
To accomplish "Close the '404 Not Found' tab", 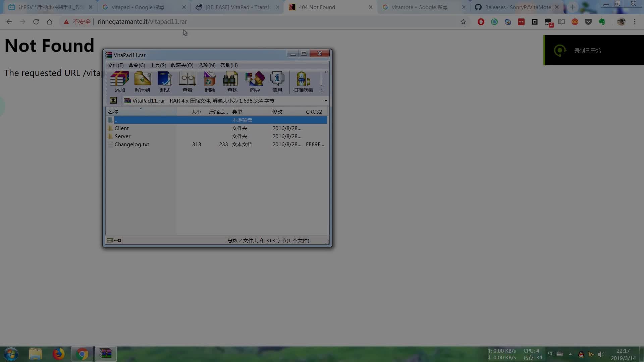I will (370, 7).
